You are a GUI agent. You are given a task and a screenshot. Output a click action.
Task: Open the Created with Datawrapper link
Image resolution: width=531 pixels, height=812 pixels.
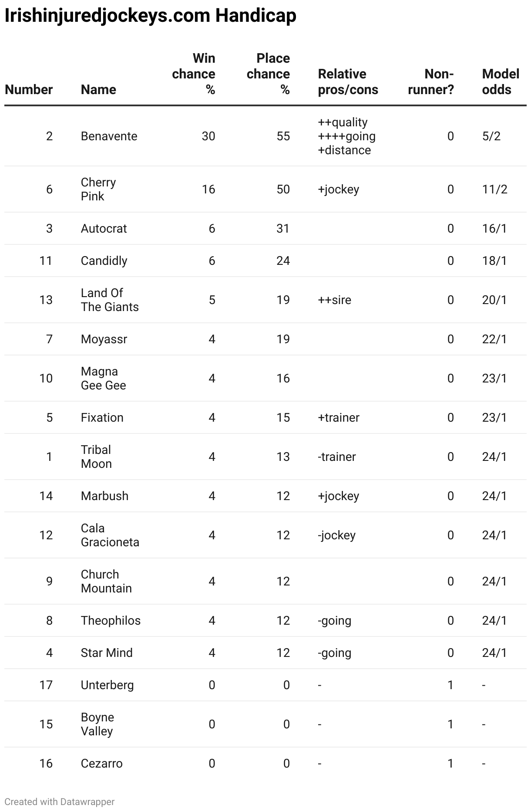60,802
